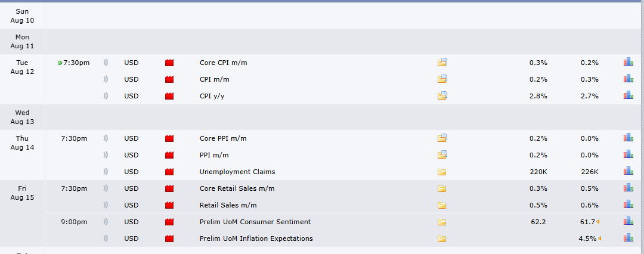Toggle the sound alert for CPI m/m
The height and width of the screenshot is (254, 644).
click(x=106, y=79)
